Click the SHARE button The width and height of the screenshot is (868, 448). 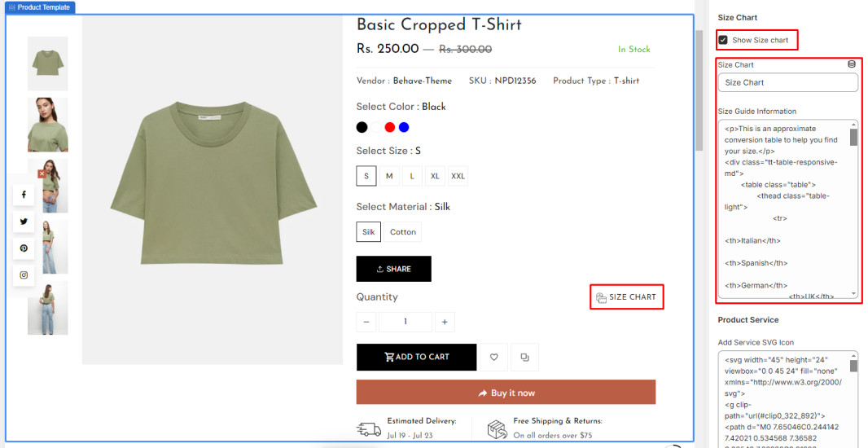[393, 269]
